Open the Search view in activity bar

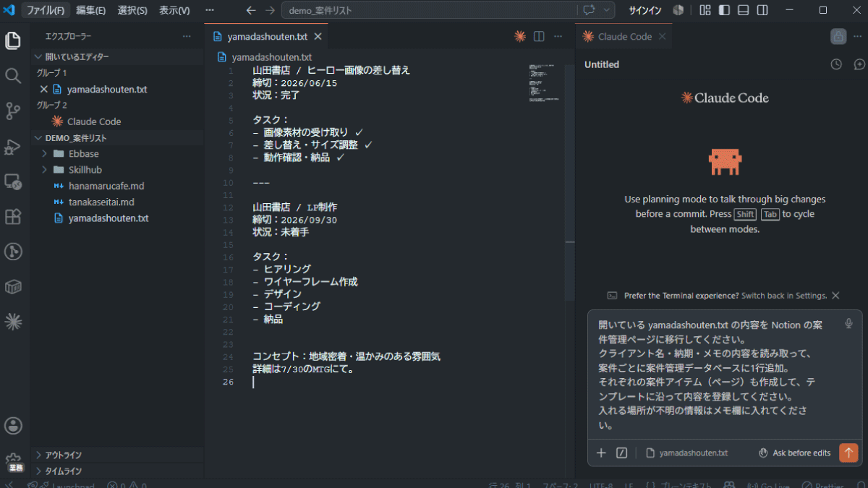click(13, 75)
